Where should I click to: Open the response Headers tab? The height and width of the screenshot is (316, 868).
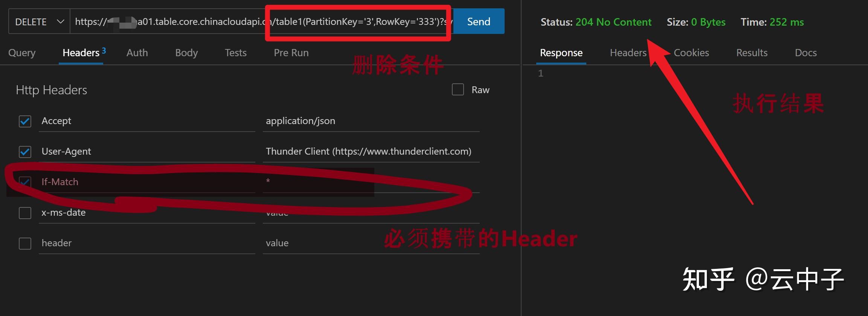[x=628, y=53]
